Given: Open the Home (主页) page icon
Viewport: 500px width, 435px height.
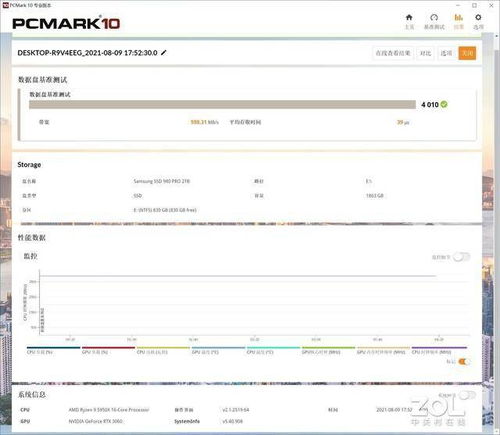Looking at the screenshot, I should coord(409,18).
